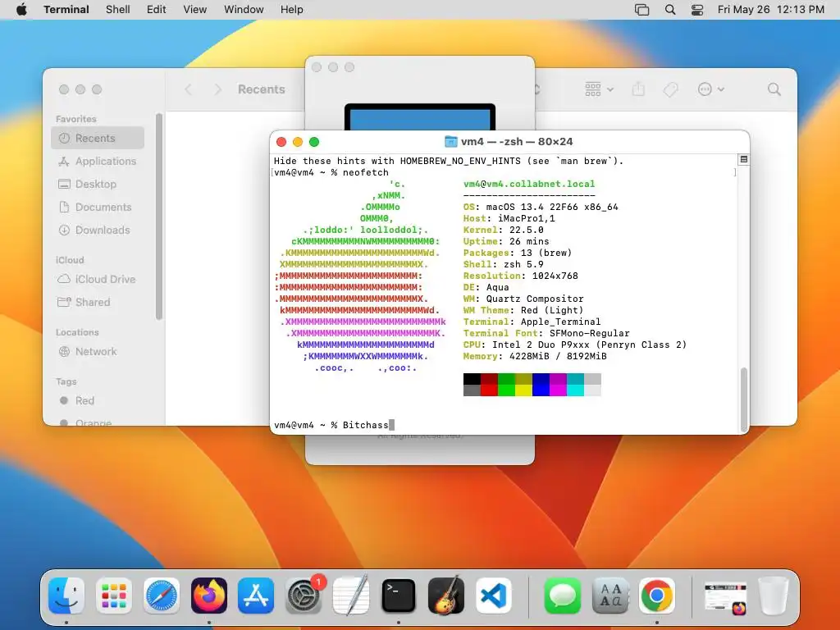Open the Window menu
Screen dimensions: 840x630
244,10
